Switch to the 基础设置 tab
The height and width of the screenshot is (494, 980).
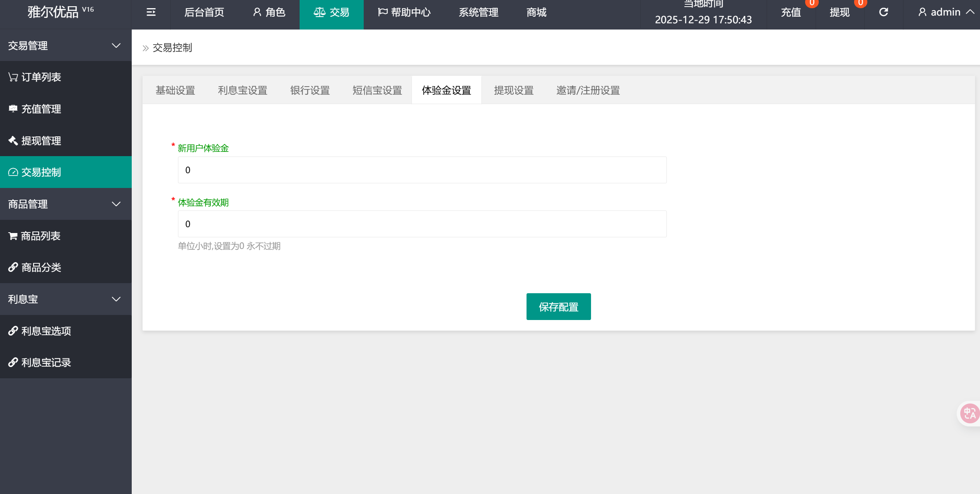175,90
